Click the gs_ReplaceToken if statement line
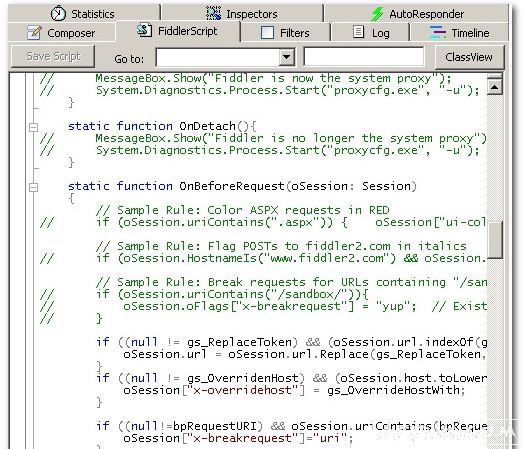The width and height of the screenshot is (523, 449). click(x=291, y=342)
